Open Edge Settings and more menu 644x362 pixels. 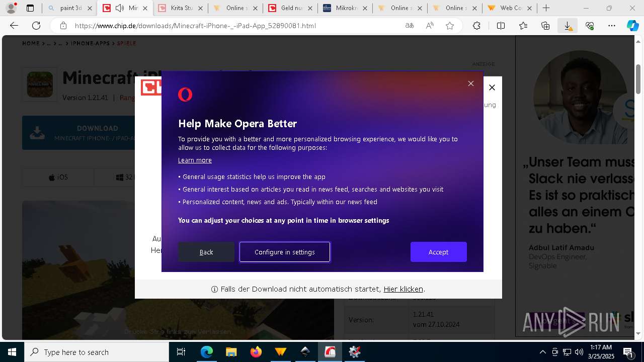[x=612, y=26]
